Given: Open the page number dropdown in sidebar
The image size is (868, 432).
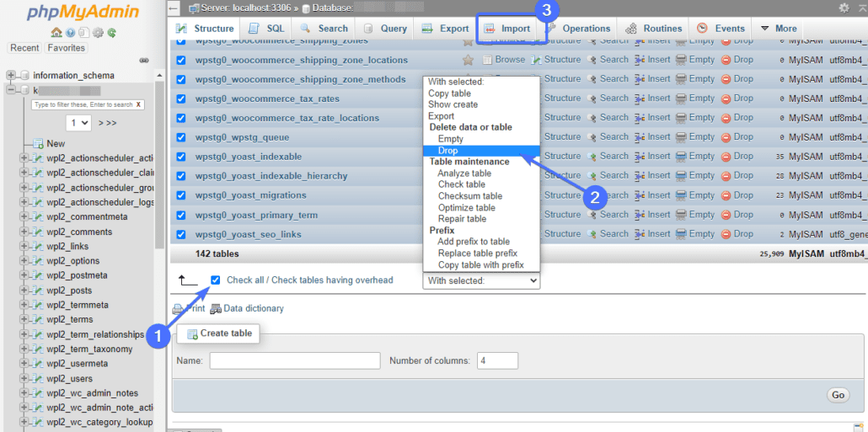Looking at the screenshot, I should 78,123.
